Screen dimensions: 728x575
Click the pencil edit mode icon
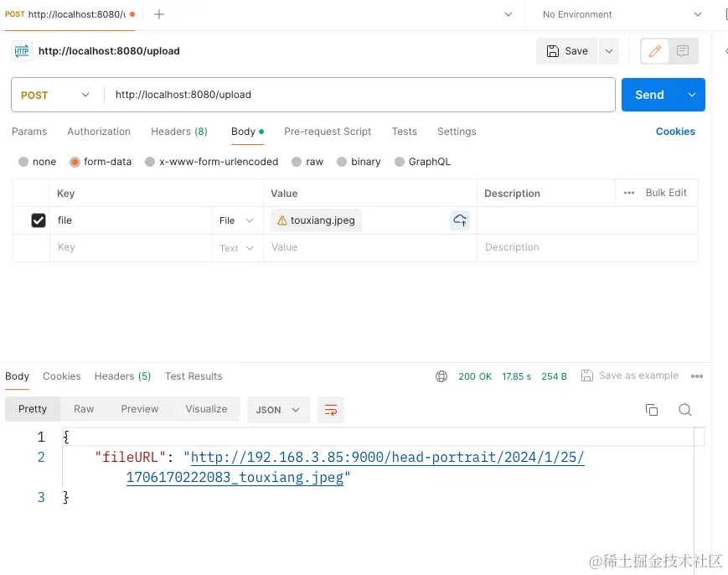point(654,51)
